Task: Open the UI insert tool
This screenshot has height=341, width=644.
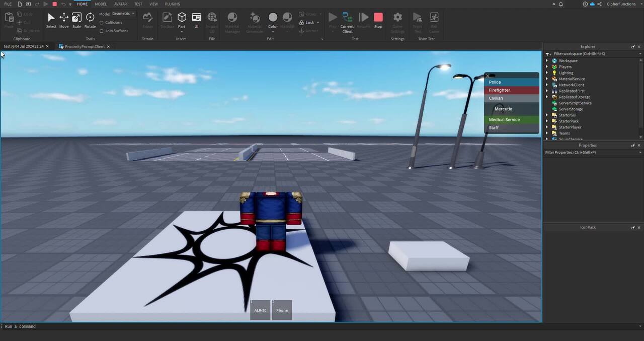Action: [x=196, y=20]
